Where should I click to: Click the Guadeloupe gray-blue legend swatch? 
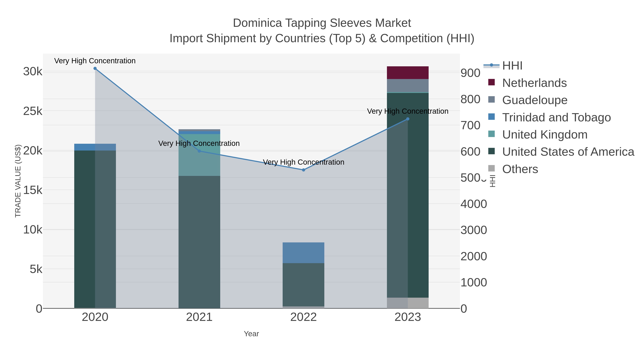tap(491, 99)
